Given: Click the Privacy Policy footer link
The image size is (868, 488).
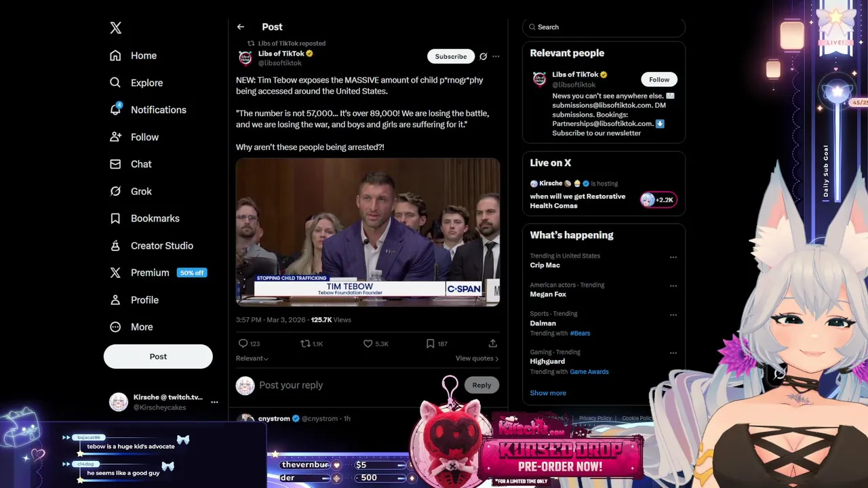Looking at the screenshot, I should [x=595, y=418].
